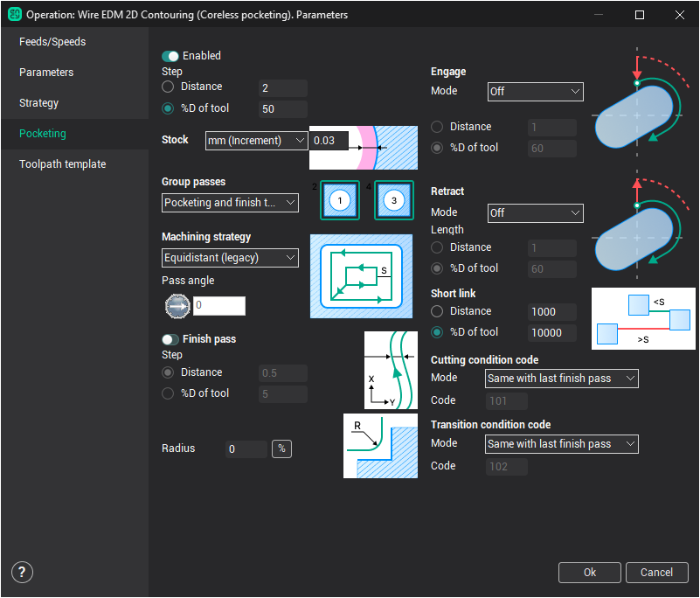Click the Short link diagram image
This screenshot has width=700, height=598.
point(643,319)
